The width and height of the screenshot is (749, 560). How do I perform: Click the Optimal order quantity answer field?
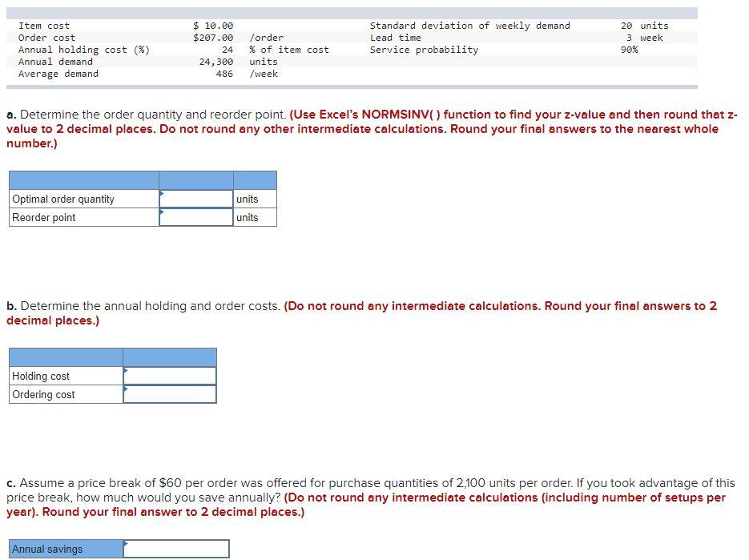tap(195, 199)
